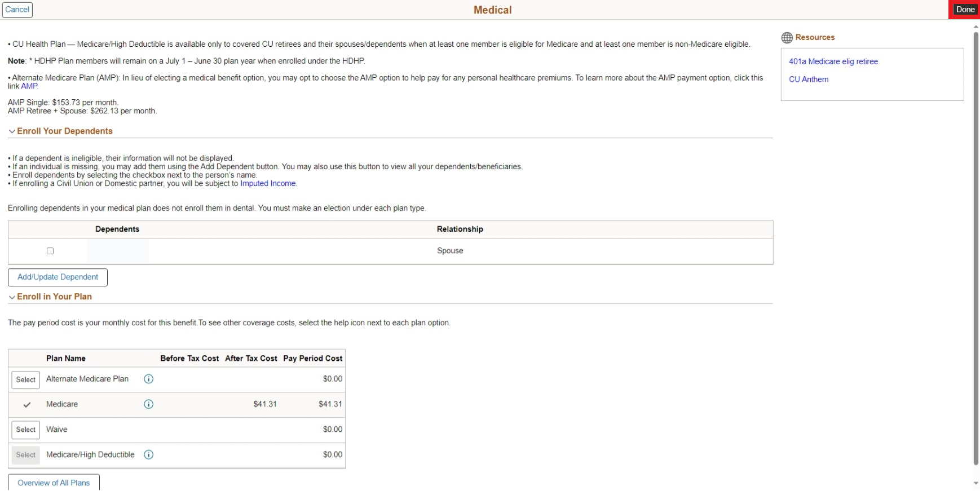Open info icon for Medicare/High Deductible
Screen dimensions: 980x491
(148, 455)
